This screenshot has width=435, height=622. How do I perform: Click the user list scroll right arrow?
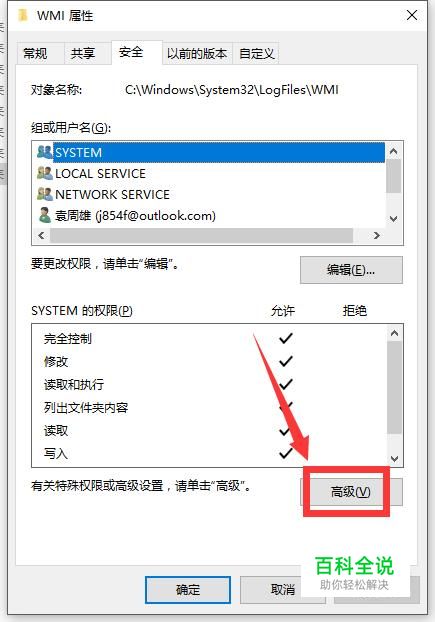pos(377,235)
